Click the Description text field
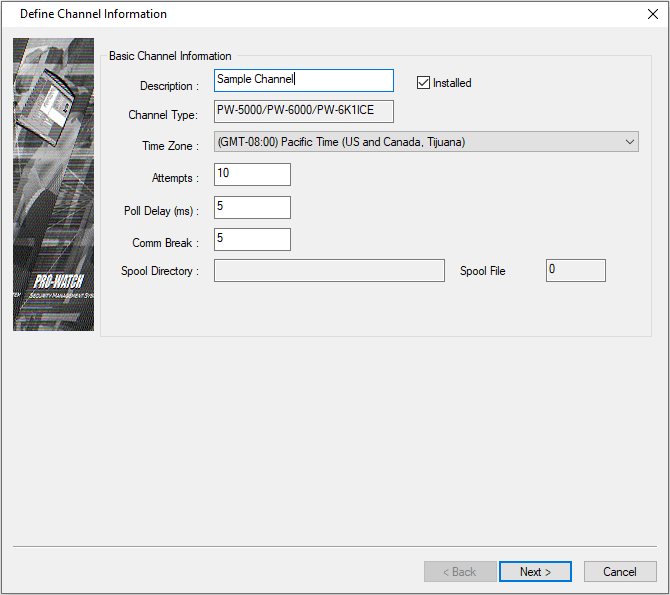 point(304,80)
